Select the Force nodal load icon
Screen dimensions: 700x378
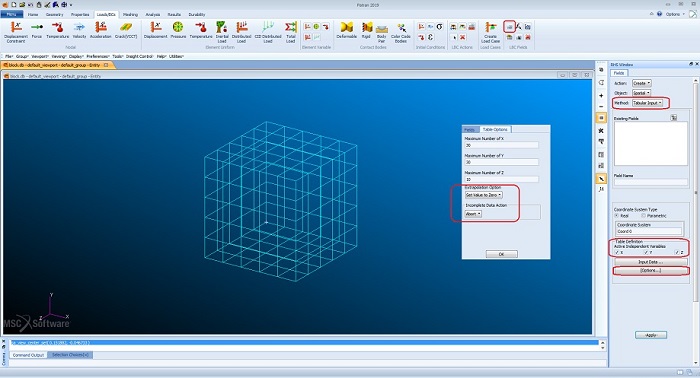tap(37, 30)
